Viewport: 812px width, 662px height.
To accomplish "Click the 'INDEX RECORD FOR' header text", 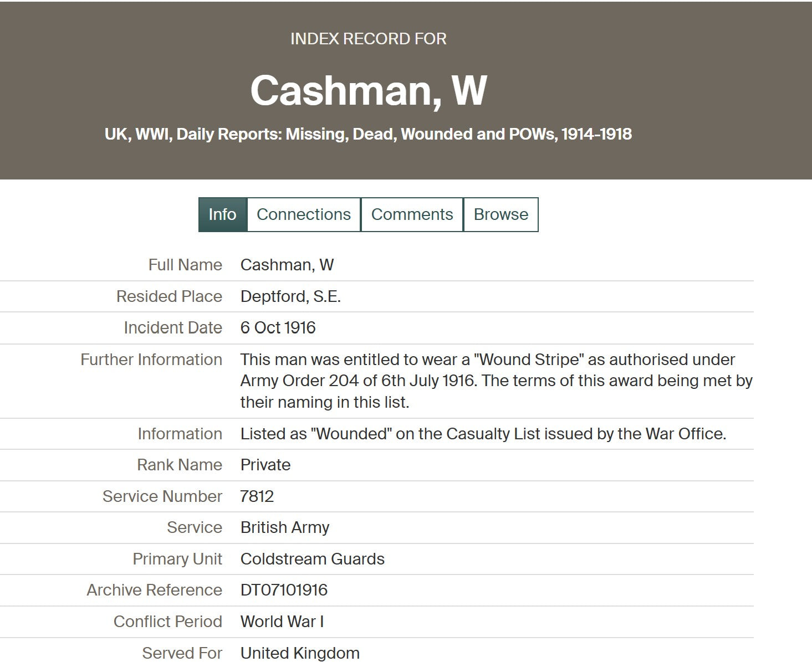I will pyautogui.click(x=368, y=39).
